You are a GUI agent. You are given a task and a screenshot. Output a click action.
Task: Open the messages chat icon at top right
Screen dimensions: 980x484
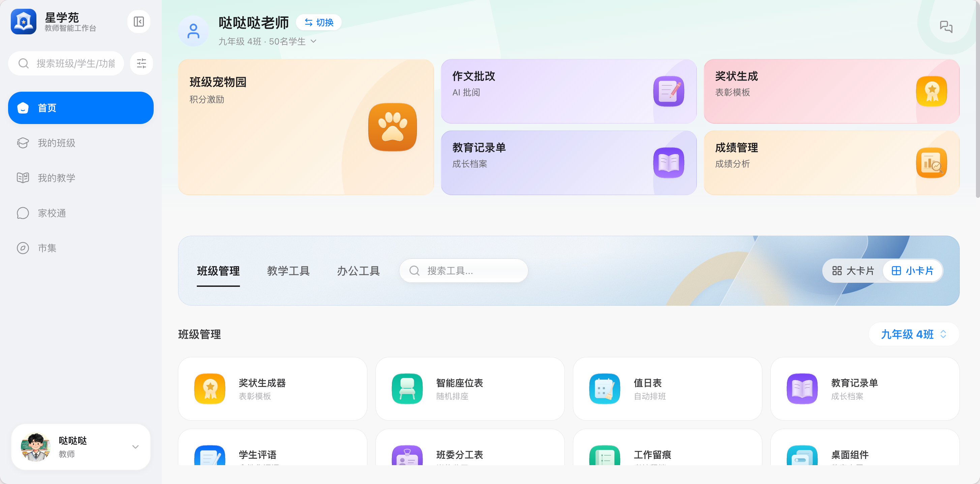tap(946, 27)
